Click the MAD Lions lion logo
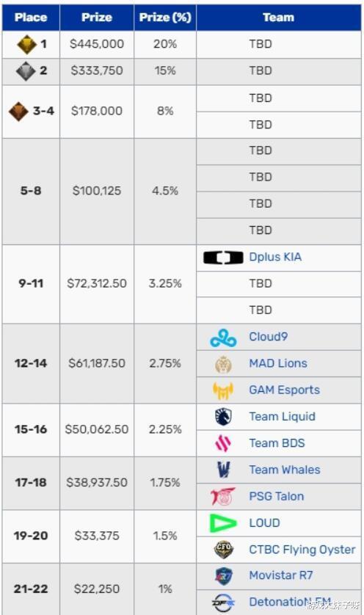364x615 pixels. pos(223,364)
